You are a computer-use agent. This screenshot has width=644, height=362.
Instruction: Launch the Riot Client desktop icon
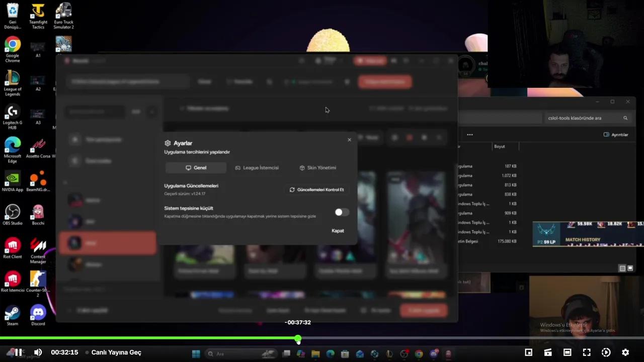[12, 246]
